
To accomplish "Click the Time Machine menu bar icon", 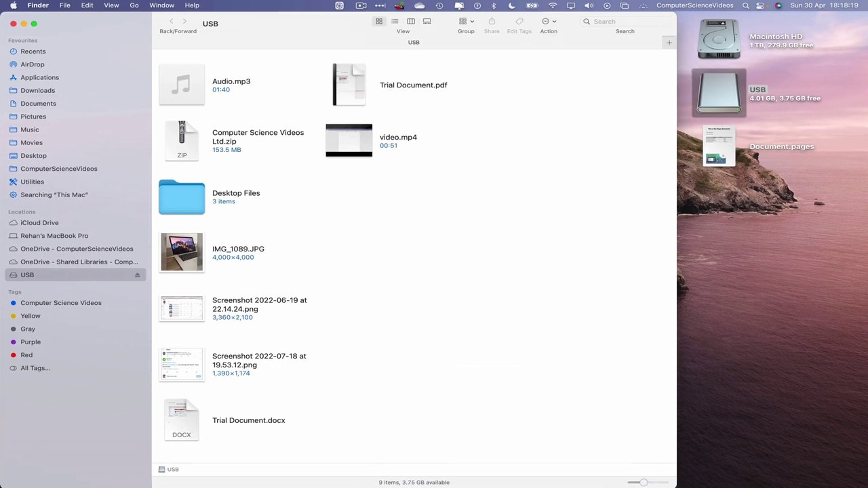I will click(439, 5).
